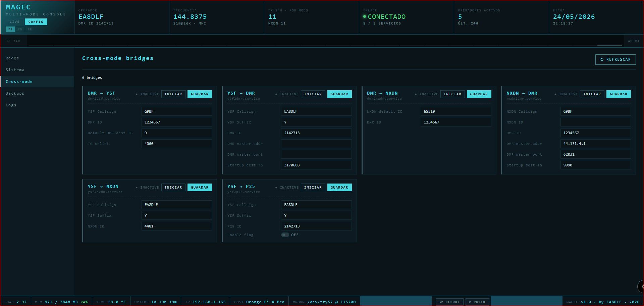Viewport: 644px width, 306px height.
Task: Edit DMR ID field in DMR → NXDN
Action: click(456, 122)
